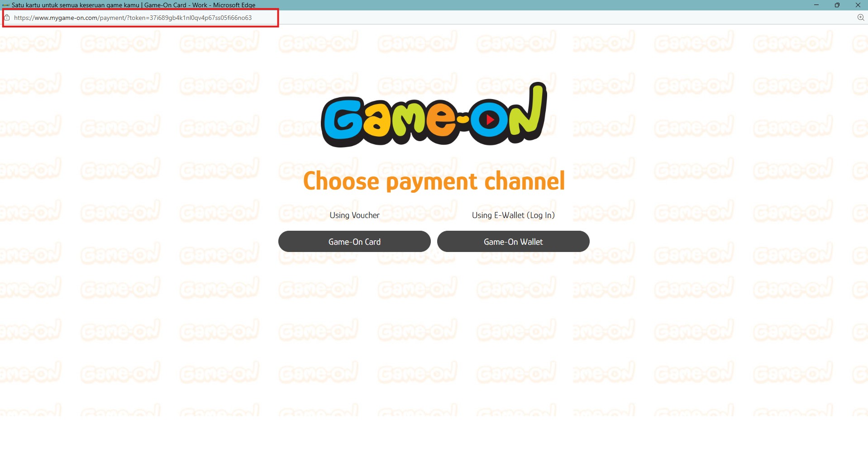The width and height of the screenshot is (868, 461).
Task: Click the red play triangle inside the logo
Action: (490, 120)
